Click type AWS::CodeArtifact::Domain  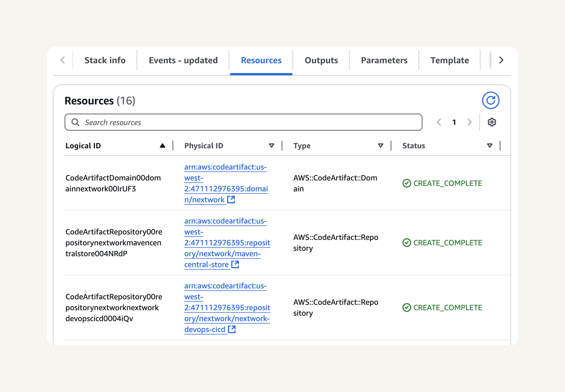[335, 183]
